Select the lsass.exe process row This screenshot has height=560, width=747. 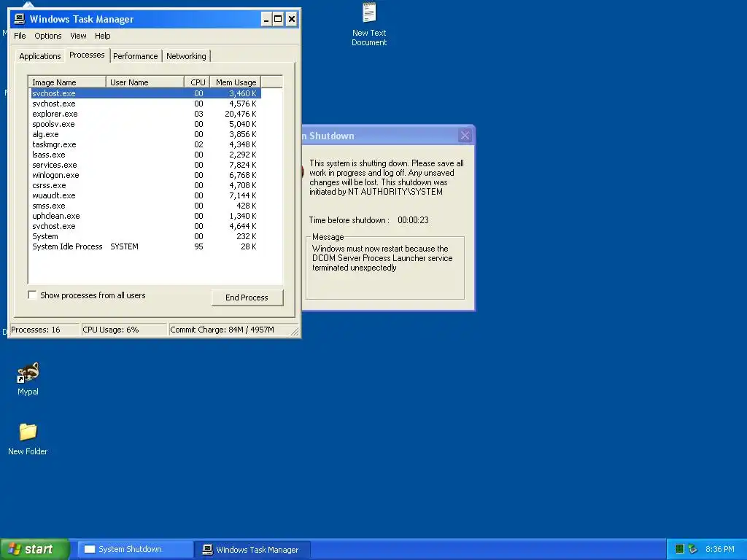[145, 155]
